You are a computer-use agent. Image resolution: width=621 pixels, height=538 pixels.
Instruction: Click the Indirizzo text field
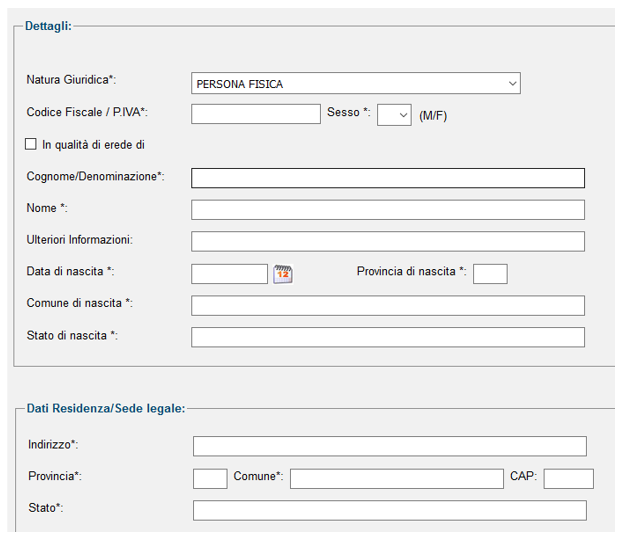point(390,446)
